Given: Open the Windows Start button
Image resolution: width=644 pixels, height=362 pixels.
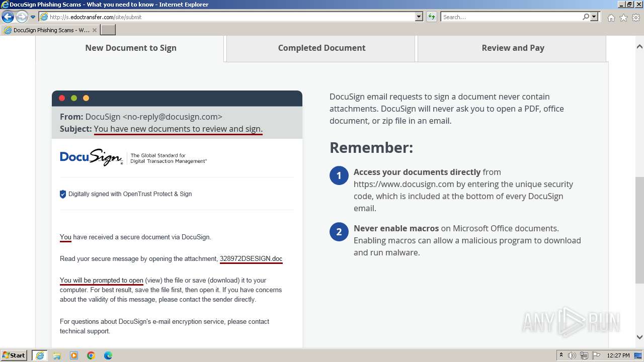Looking at the screenshot, I should [x=15, y=355].
